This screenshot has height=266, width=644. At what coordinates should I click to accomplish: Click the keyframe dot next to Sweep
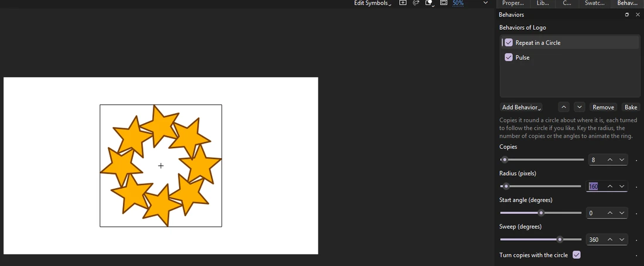point(636,240)
